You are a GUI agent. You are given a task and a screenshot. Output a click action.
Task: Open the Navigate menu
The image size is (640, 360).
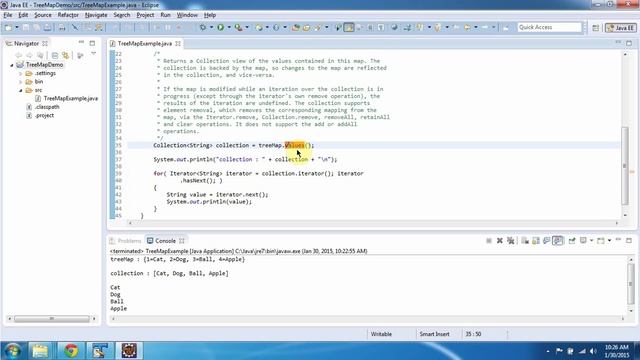click(96, 15)
